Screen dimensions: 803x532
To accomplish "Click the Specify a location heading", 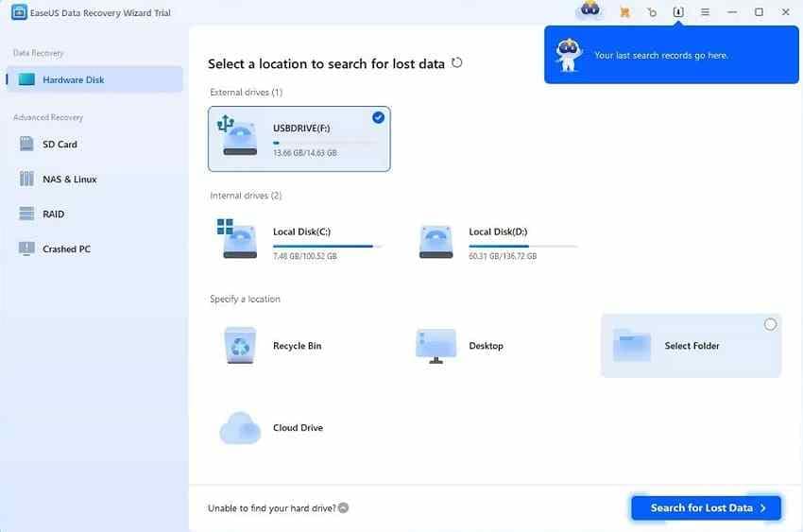I will pyautogui.click(x=245, y=299).
